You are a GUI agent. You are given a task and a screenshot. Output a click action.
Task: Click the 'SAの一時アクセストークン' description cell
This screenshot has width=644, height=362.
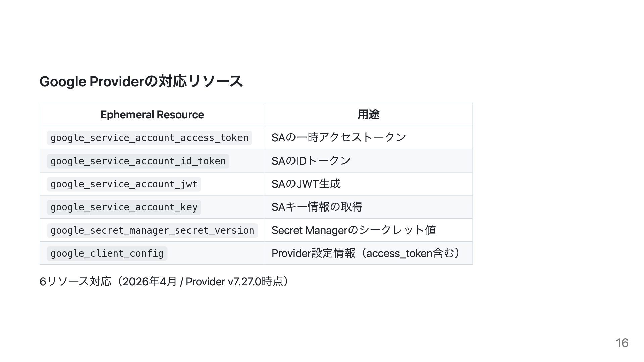coord(339,137)
